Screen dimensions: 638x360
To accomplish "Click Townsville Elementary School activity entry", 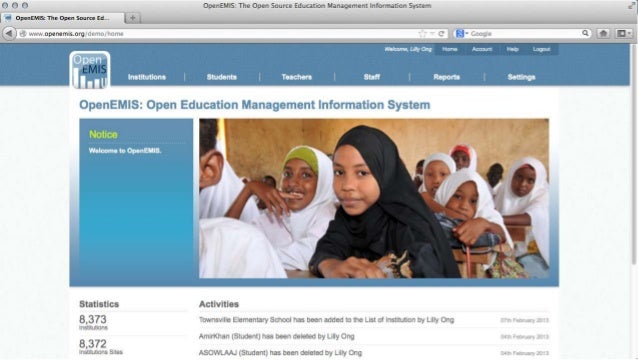I will click(x=326, y=320).
